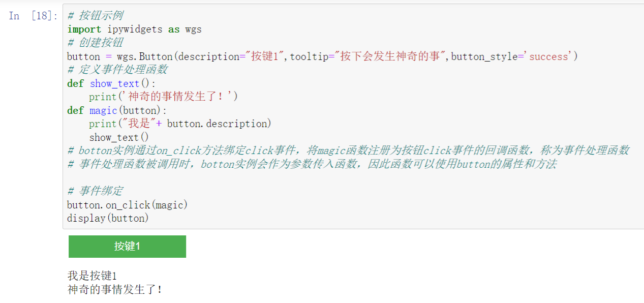Click comment starting '# 事件处理函数被调用时'
The height and width of the screenshot is (303, 644).
tap(312, 164)
